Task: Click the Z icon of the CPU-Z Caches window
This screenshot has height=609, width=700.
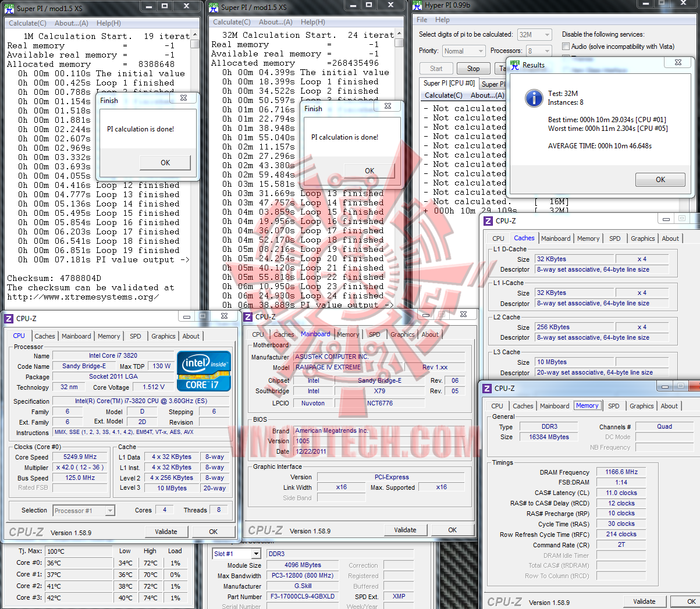Action: (x=488, y=220)
